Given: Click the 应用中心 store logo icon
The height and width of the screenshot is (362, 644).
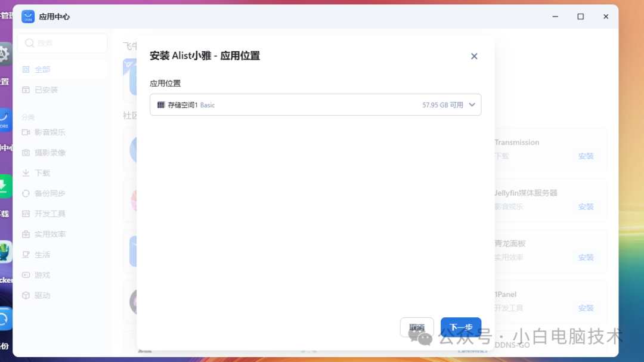Looking at the screenshot, I should coord(28,17).
